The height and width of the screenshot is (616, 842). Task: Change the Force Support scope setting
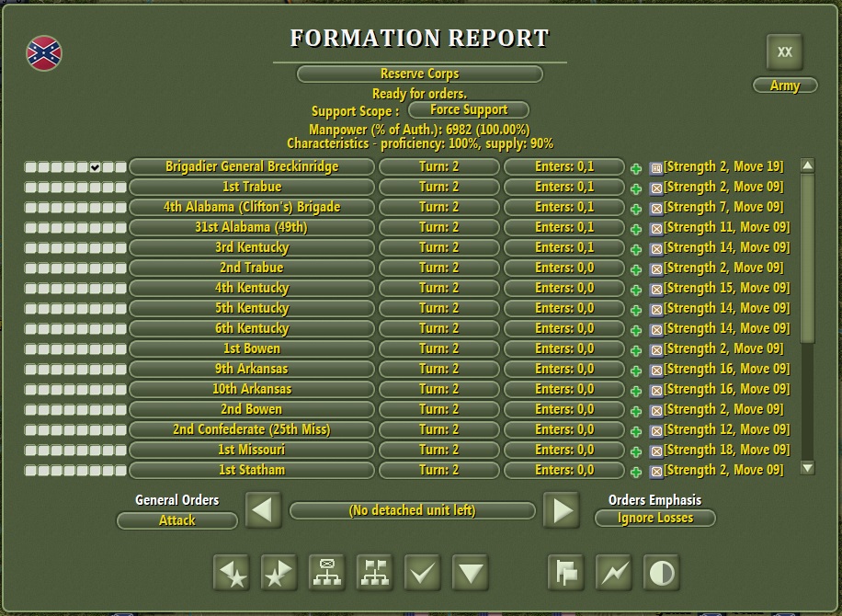click(x=468, y=109)
